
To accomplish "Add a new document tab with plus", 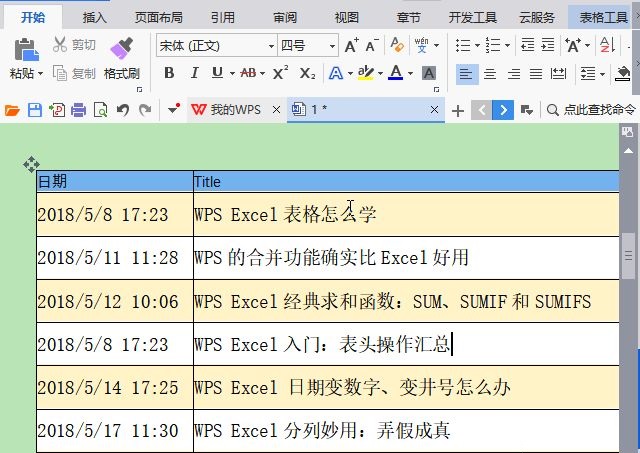I will (x=458, y=110).
